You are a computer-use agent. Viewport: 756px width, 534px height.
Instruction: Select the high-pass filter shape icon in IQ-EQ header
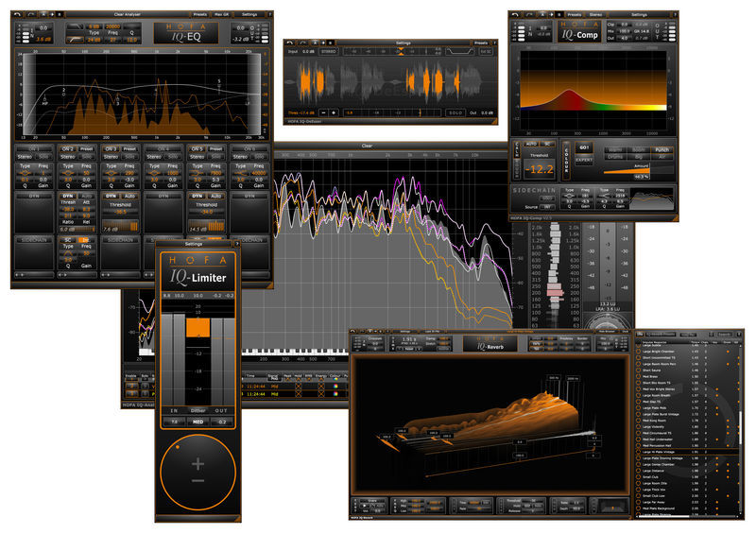(75, 39)
